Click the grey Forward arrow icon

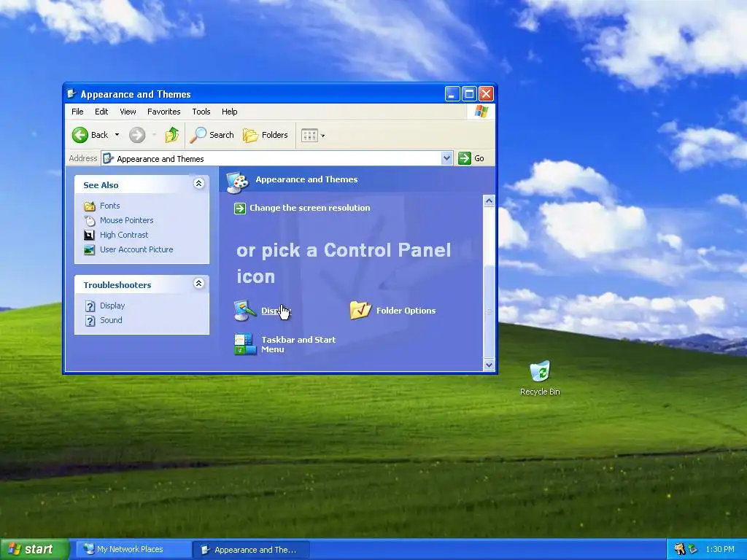click(x=137, y=135)
